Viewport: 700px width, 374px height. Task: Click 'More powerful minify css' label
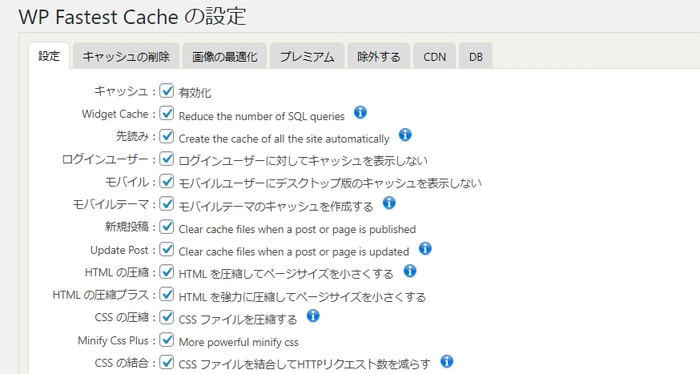pyautogui.click(x=238, y=342)
